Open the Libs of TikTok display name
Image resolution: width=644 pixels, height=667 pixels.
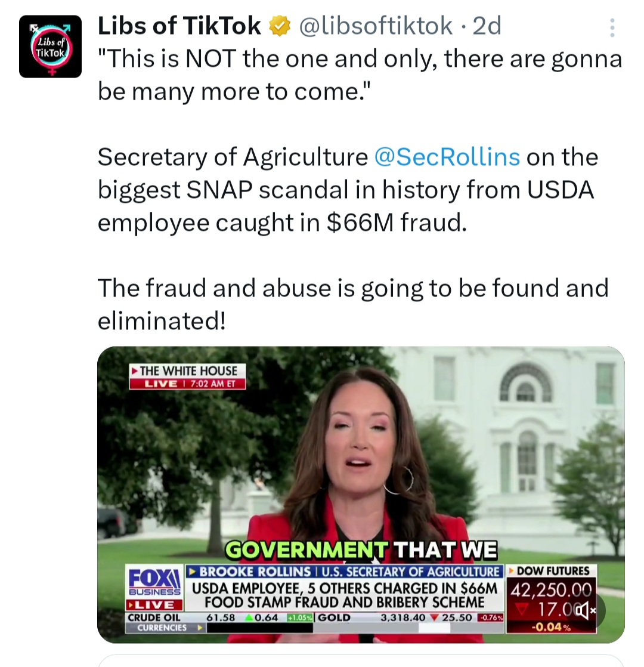pyautogui.click(x=179, y=26)
